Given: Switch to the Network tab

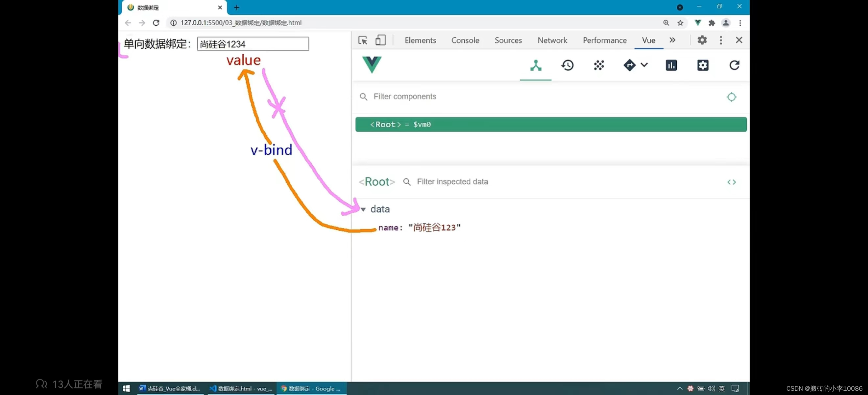Looking at the screenshot, I should [x=552, y=40].
